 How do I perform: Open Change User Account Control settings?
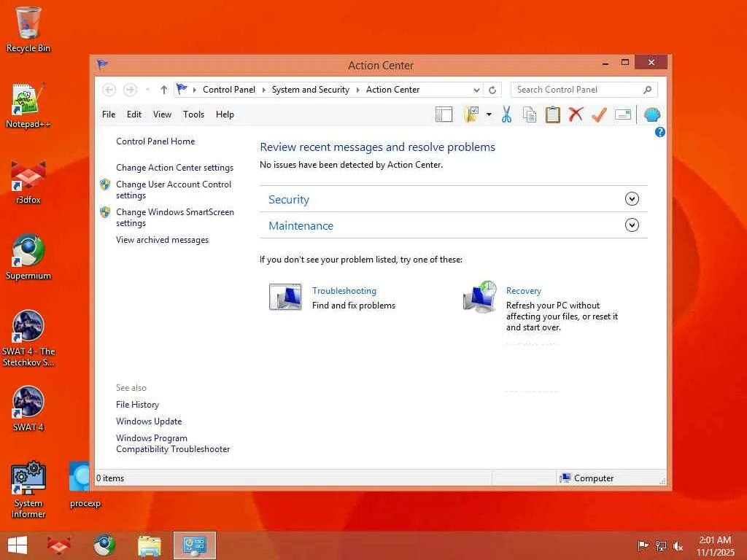point(174,190)
